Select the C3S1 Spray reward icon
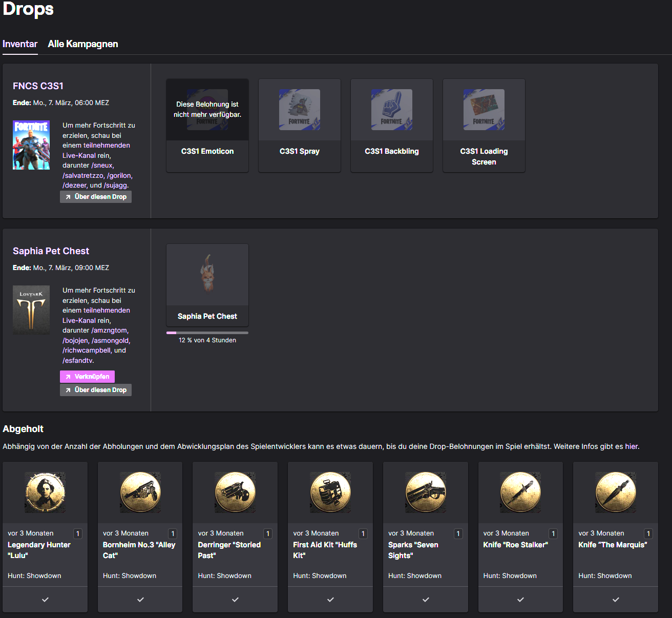Viewport: 672px width, 618px height. pos(300,110)
